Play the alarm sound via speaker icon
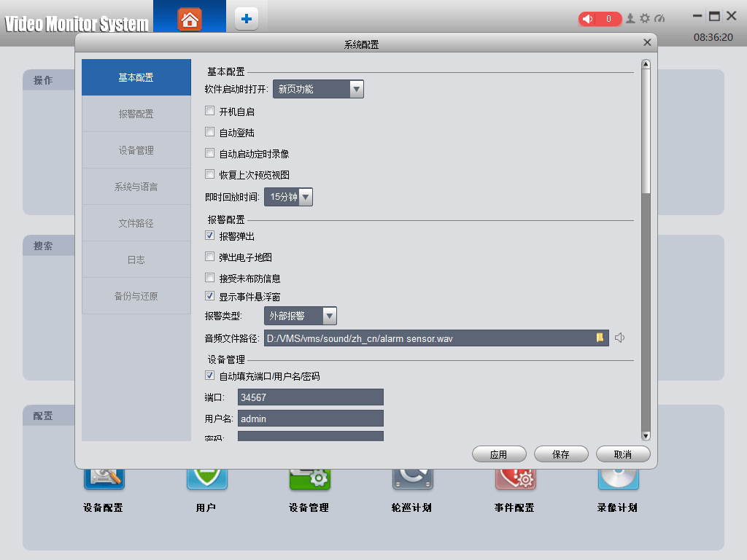This screenshot has height=560, width=747. [619, 338]
